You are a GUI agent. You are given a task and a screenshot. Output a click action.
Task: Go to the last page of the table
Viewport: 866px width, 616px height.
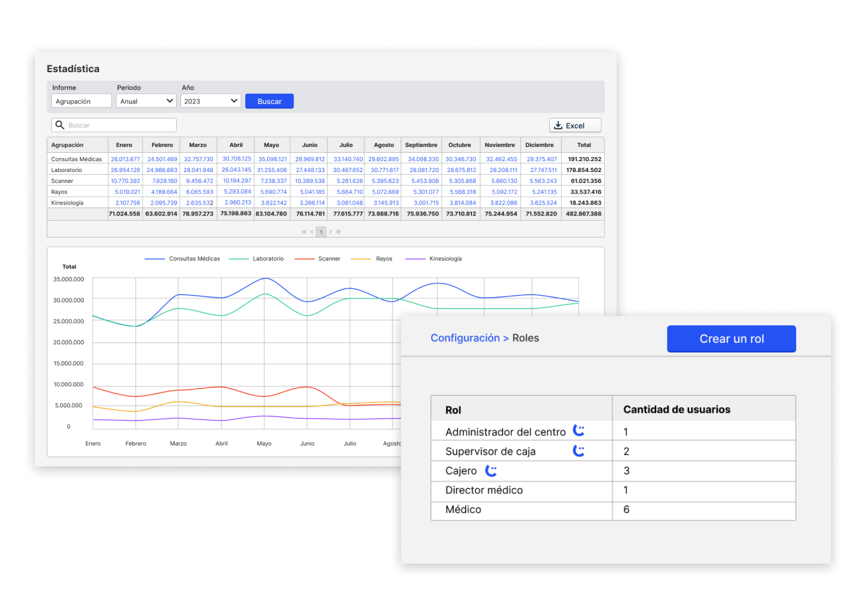339,232
